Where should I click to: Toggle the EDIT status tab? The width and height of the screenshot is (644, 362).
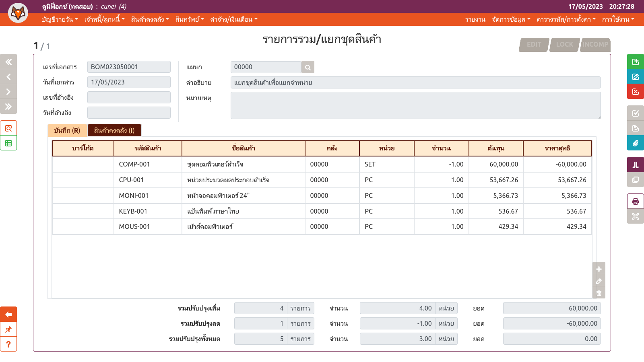click(x=534, y=44)
